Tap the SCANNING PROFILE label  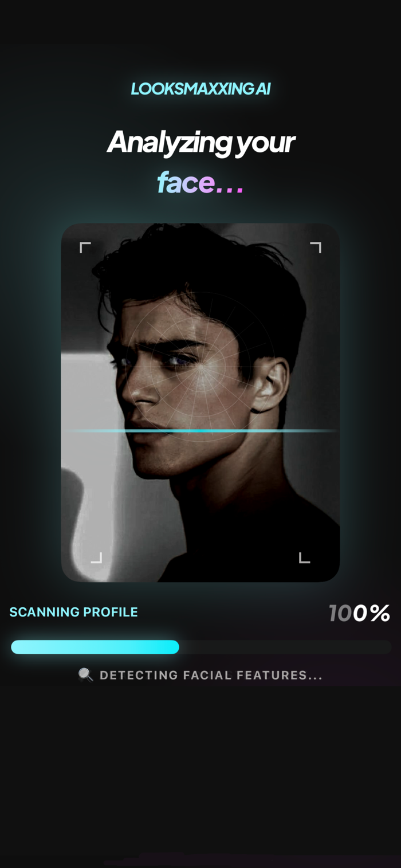(x=74, y=612)
